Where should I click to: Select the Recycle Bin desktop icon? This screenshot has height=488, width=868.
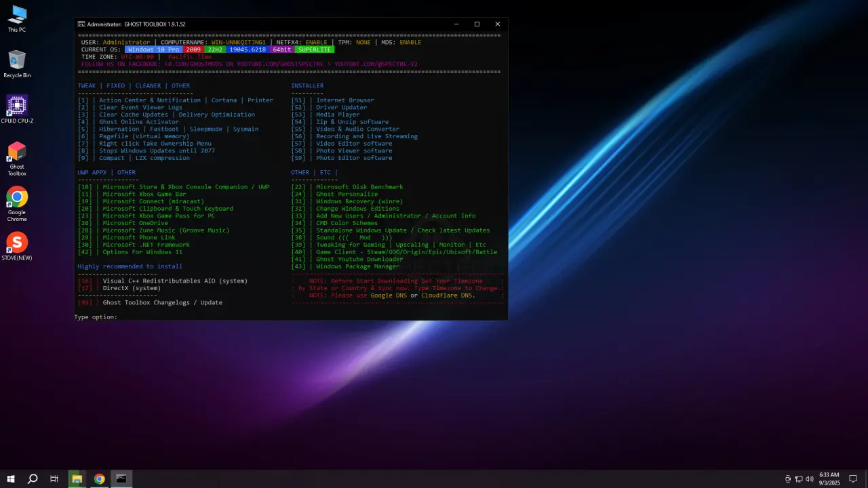(17, 64)
